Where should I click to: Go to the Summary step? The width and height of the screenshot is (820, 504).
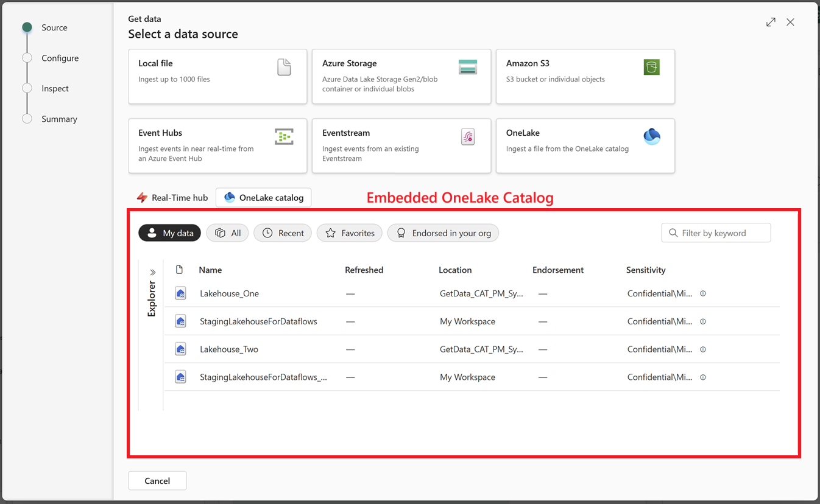pos(50,119)
